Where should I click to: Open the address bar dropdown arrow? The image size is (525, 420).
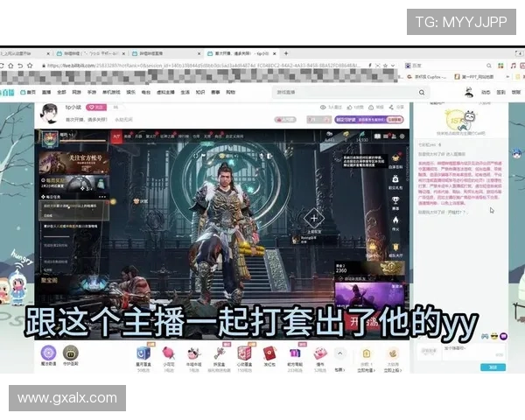point(393,66)
